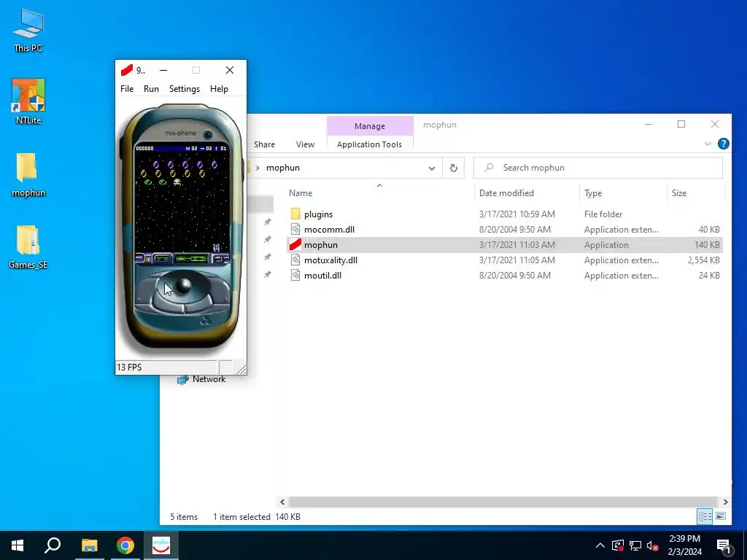Click the horizontal scrollbar left arrow
The width and height of the screenshot is (747, 560).
[x=282, y=502]
